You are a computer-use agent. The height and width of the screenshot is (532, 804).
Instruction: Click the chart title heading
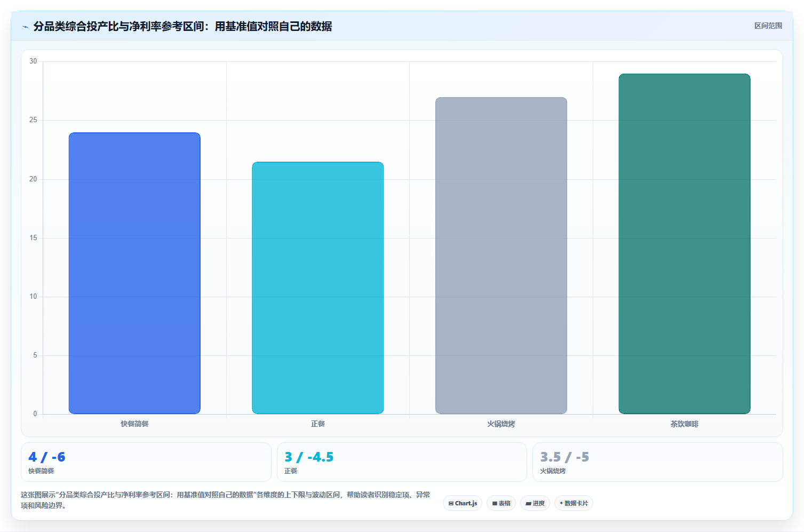click(182, 26)
